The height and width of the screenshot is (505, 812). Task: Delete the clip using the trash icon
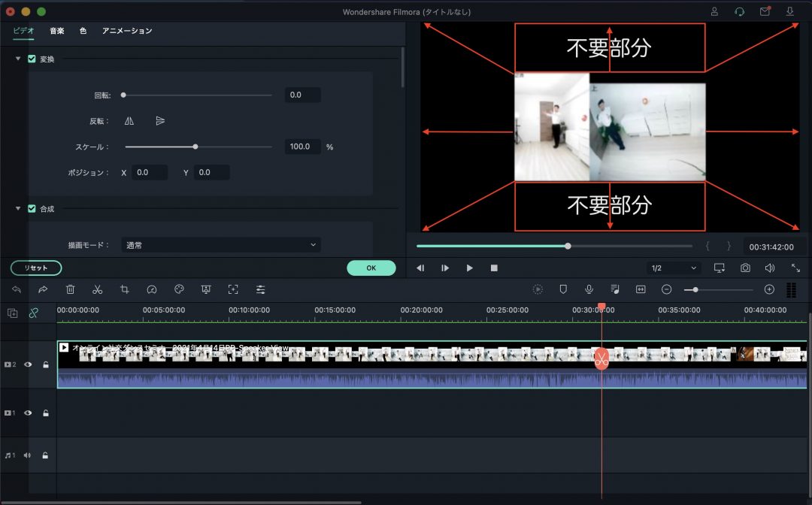click(71, 289)
